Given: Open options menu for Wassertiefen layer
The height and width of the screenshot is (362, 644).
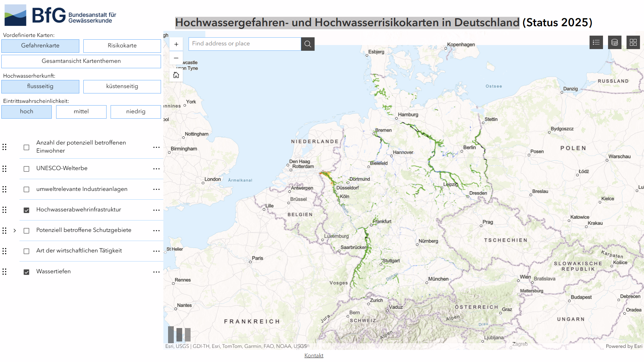Looking at the screenshot, I should point(156,272).
